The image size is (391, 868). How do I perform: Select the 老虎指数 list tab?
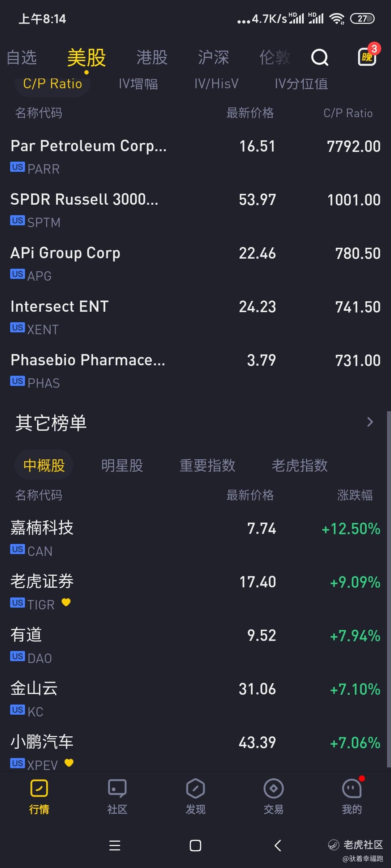[299, 465]
